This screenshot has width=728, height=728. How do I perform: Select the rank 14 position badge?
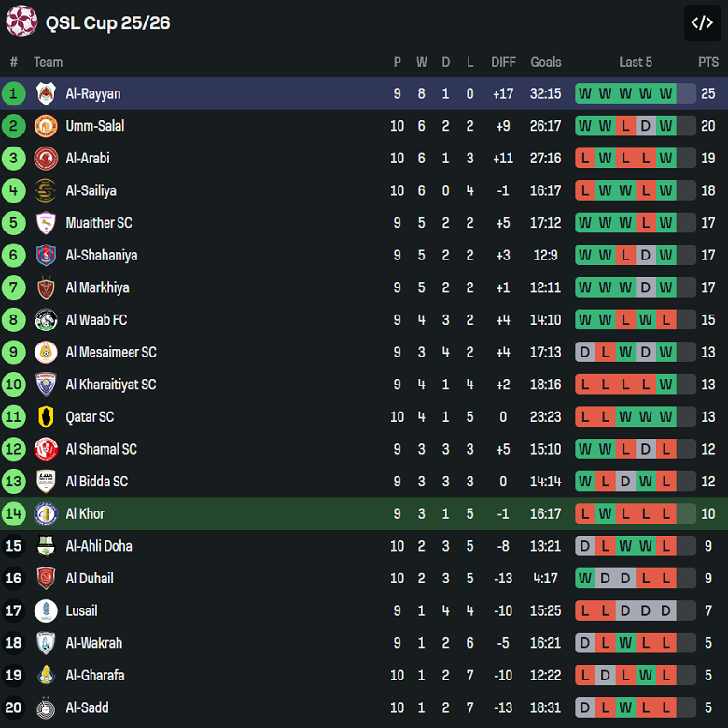[x=13, y=514]
